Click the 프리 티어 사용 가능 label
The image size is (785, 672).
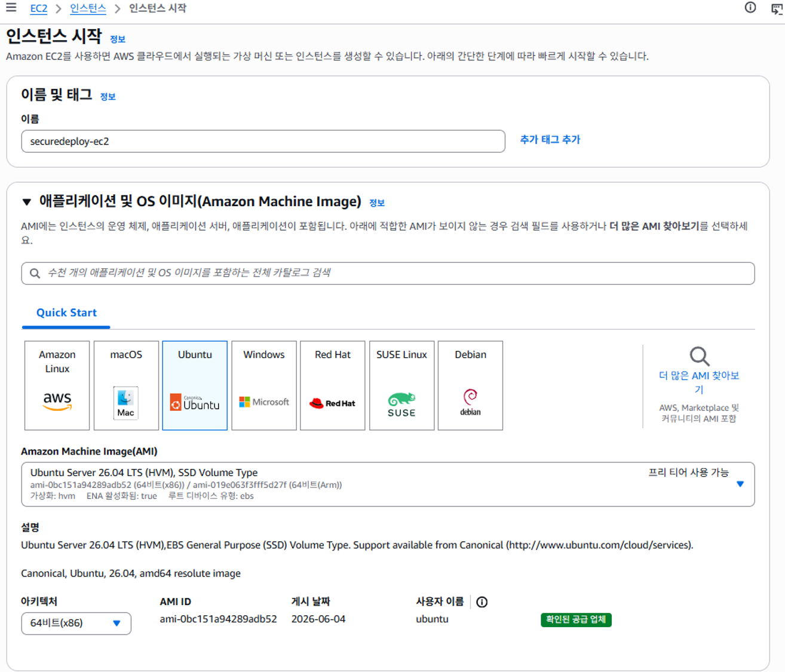click(x=688, y=472)
